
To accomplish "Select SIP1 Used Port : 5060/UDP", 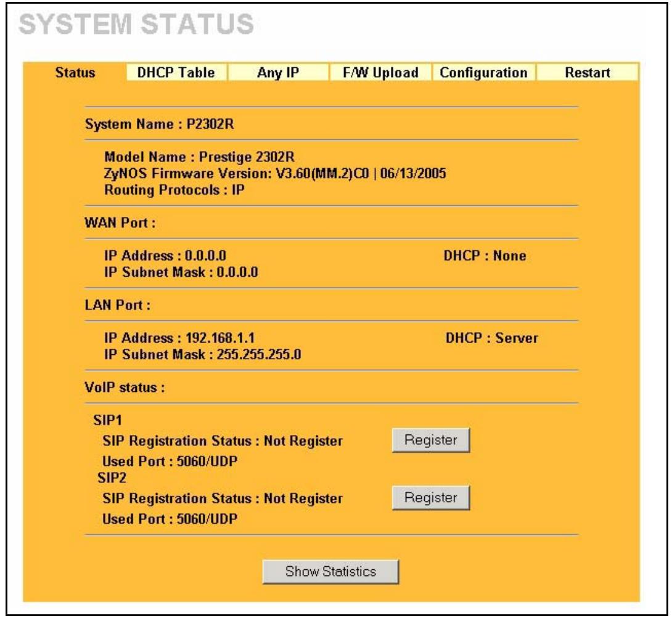I will point(170,461).
